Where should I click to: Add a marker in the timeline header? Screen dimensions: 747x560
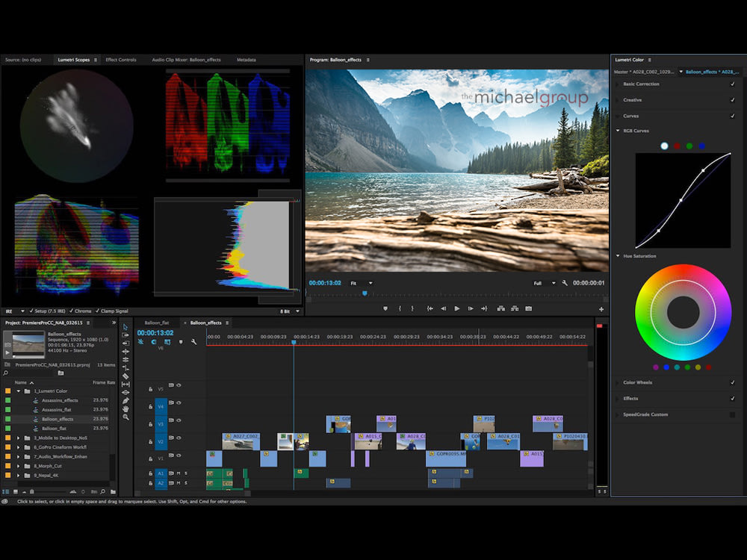pos(181,342)
